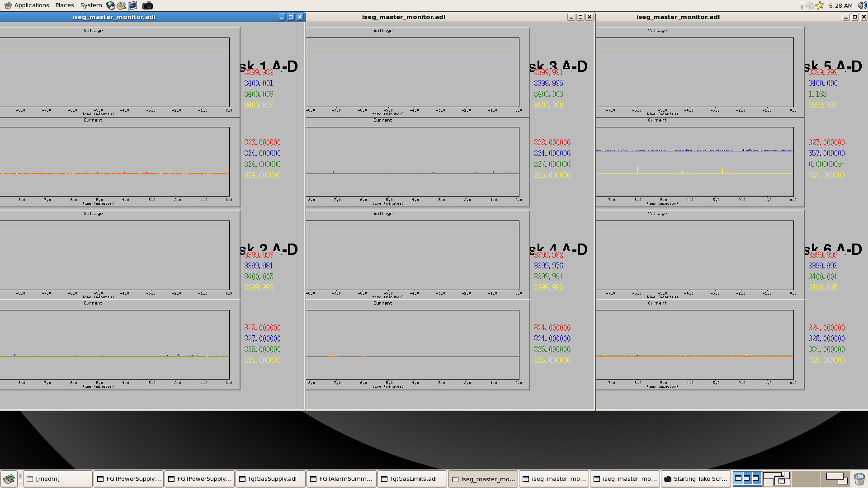Click the printer tray icon
This screenshot has height=488, width=868.
[x=809, y=5]
